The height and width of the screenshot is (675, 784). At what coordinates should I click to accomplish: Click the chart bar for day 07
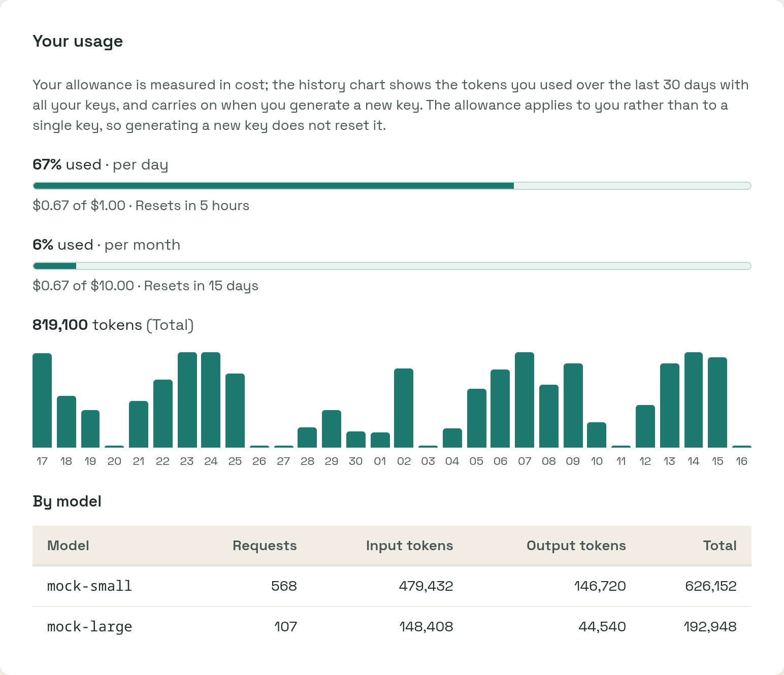click(x=525, y=400)
